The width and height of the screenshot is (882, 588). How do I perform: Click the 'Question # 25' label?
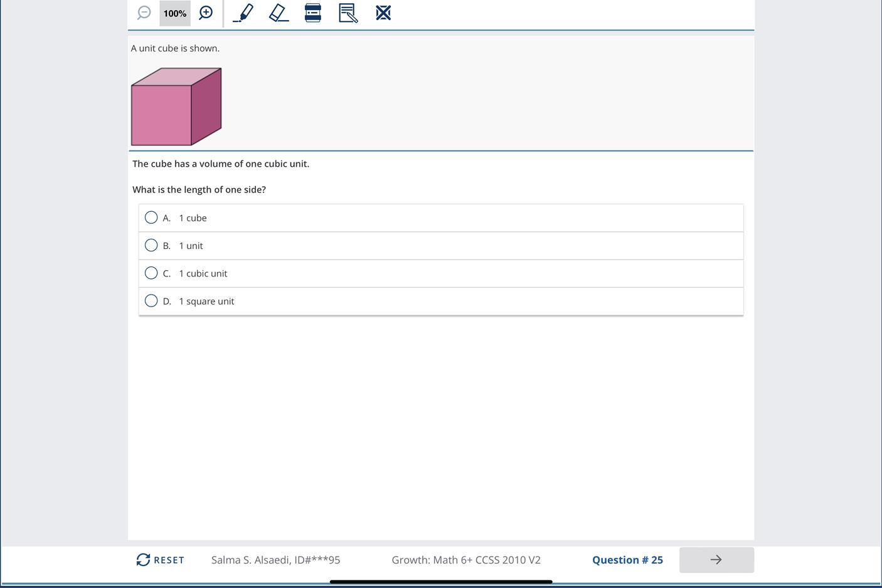(627, 560)
